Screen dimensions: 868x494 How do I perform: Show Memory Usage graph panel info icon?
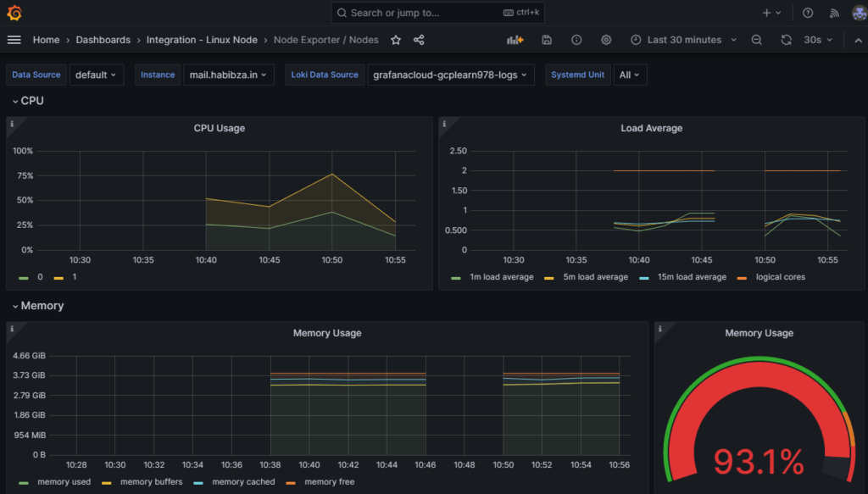point(12,329)
